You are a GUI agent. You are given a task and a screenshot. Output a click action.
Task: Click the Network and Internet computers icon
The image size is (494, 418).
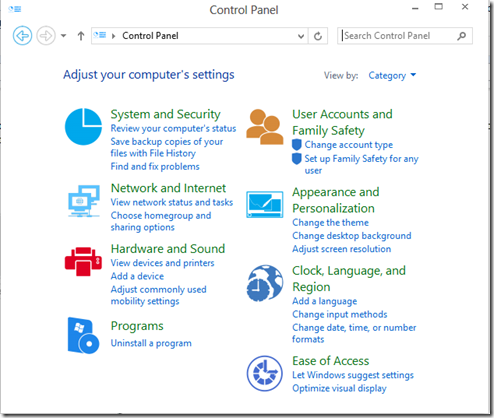click(x=84, y=201)
